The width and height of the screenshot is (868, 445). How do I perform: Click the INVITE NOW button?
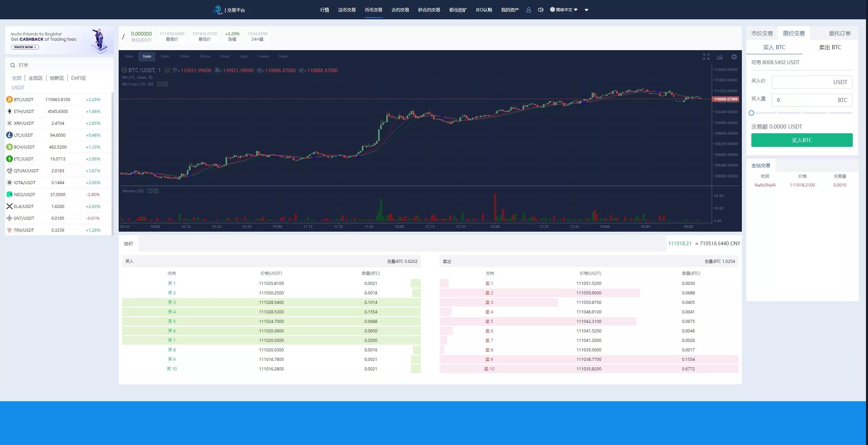click(x=25, y=47)
